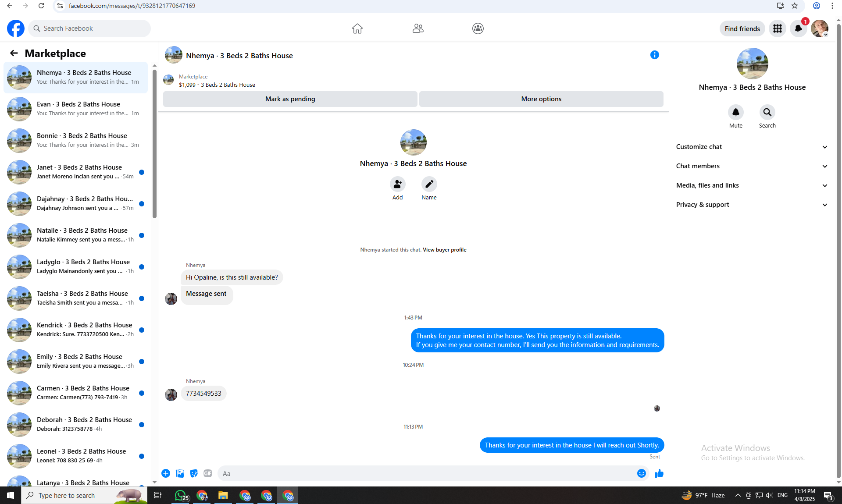Screen dimensions: 842x504
Task: Attach a photo using image icon
Action: click(x=180, y=473)
